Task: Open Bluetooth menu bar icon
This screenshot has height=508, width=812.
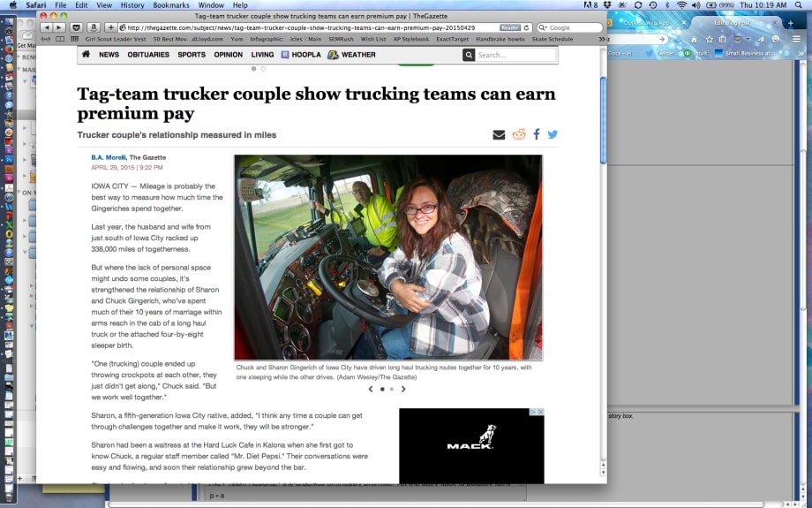Action: 667,4
